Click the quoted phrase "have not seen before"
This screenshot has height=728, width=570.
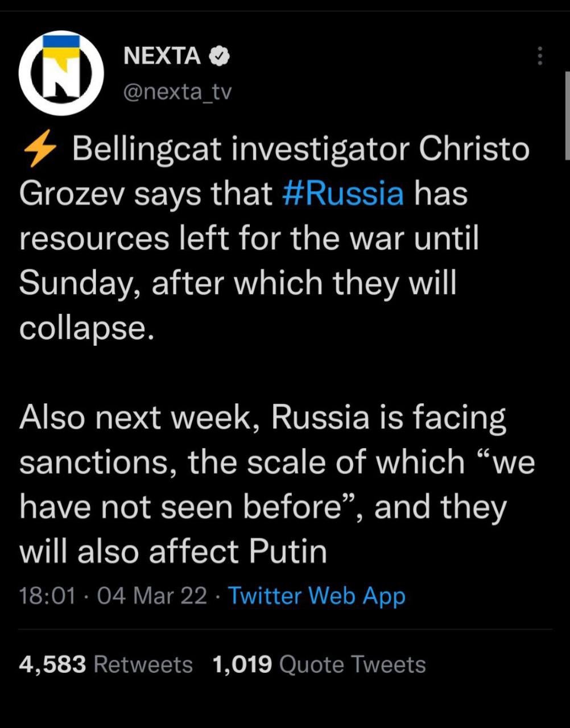point(193,506)
